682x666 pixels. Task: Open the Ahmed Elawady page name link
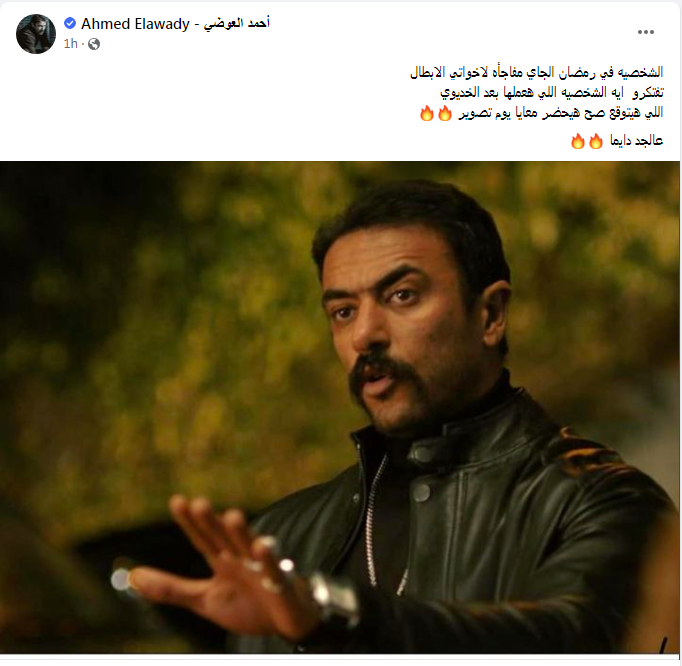click(x=135, y=23)
